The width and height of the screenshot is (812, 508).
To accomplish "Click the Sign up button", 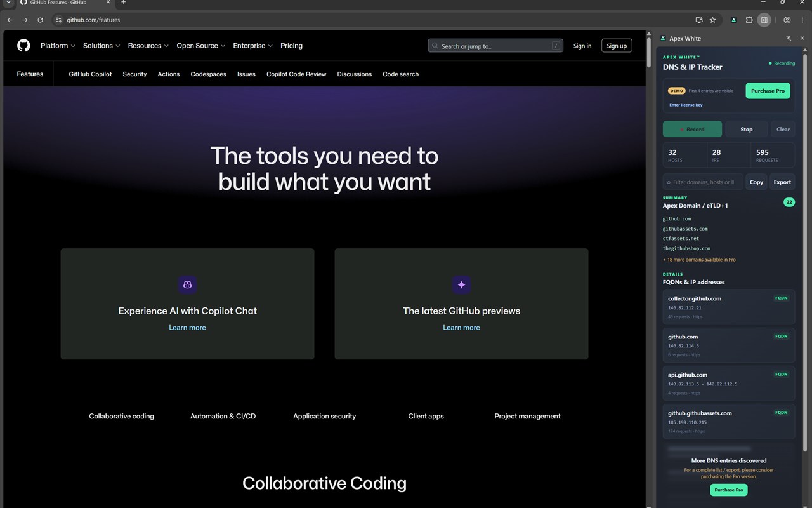I will (617, 46).
